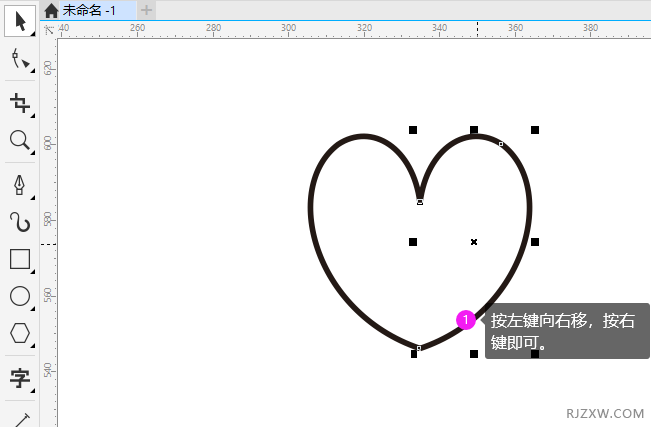Select the Polygon hexagon tool
This screenshot has width=651, height=427.
[x=20, y=333]
